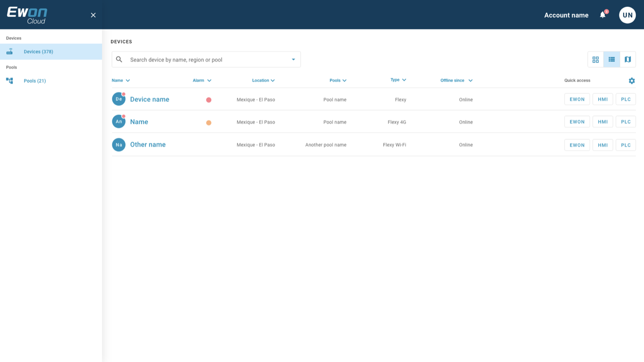Select Devices (378) in the sidebar

pyautogui.click(x=51, y=52)
